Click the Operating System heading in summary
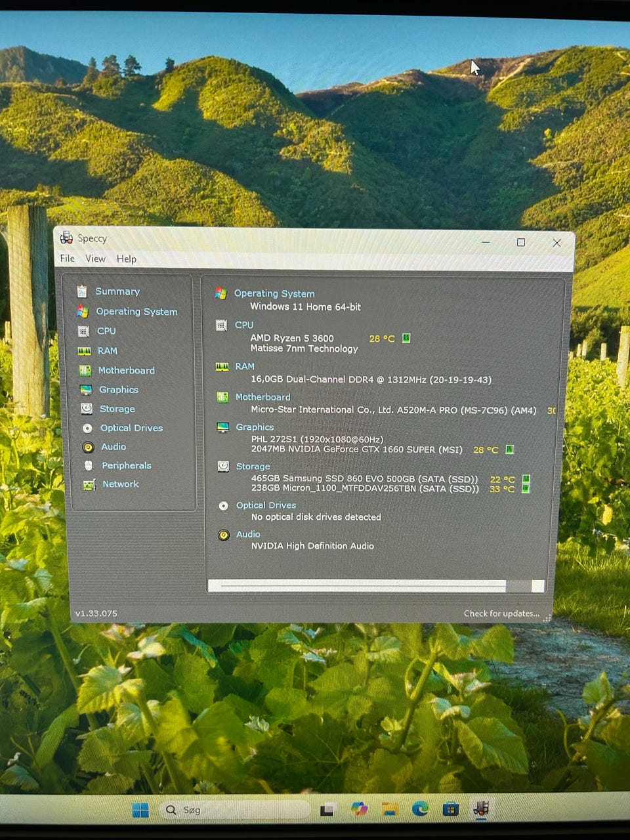 (x=274, y=293)
